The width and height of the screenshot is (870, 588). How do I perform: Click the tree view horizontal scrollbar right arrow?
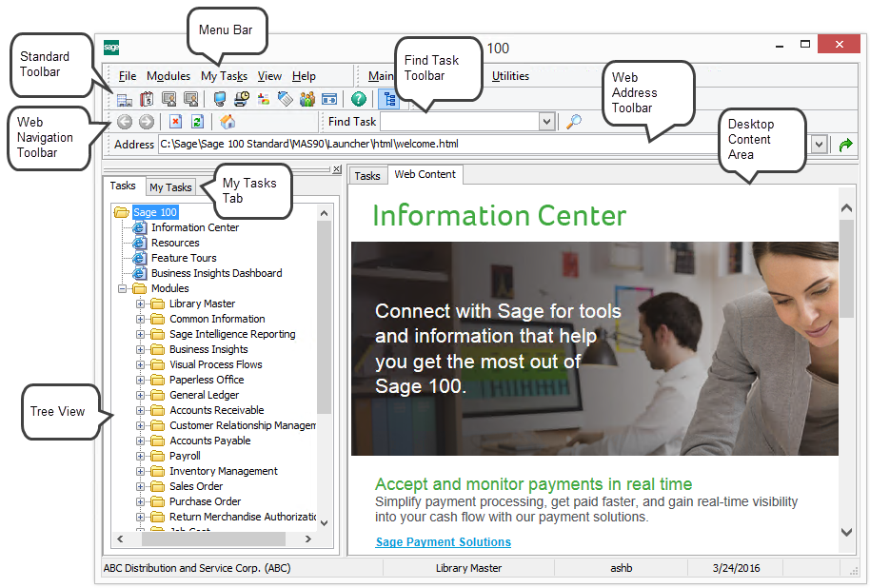pos(323,539)
